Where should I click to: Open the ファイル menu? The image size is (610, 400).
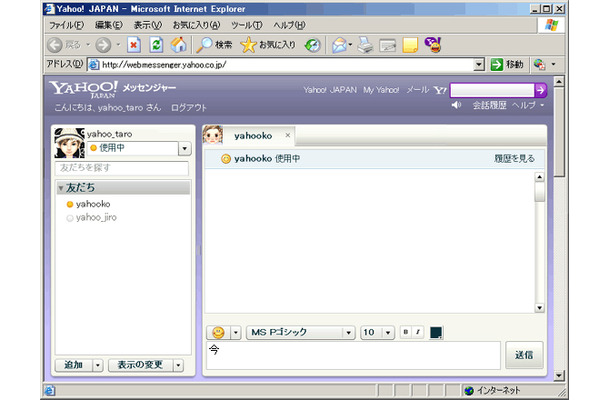(x=66, y=25)
